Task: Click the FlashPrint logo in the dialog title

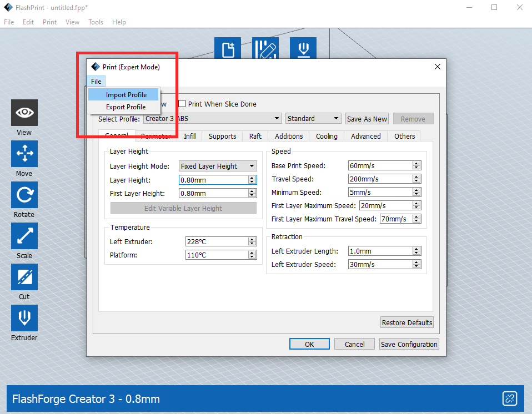Action: pyautogui.click(x=96, y=67)
